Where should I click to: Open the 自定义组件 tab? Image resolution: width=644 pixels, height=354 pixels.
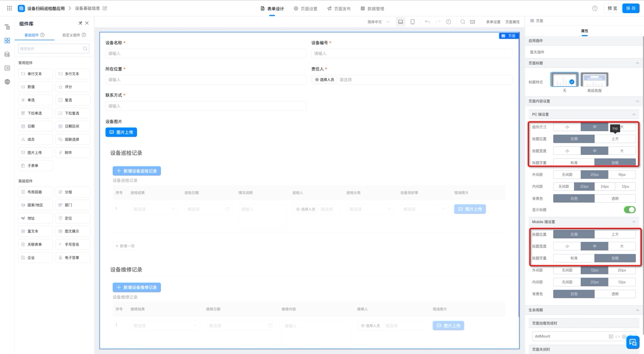pyautogui.click(x=74, y=35)
